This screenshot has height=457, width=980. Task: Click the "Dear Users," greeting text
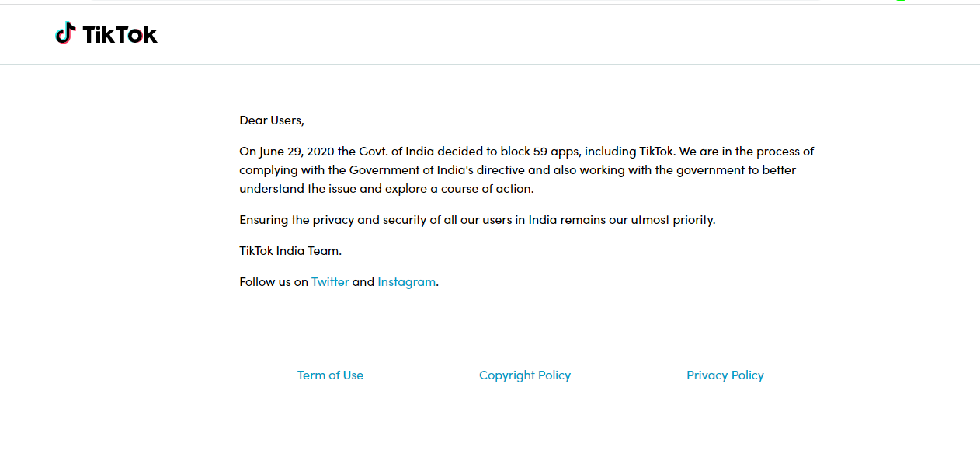pyautogui.click(x=272, y=120)
